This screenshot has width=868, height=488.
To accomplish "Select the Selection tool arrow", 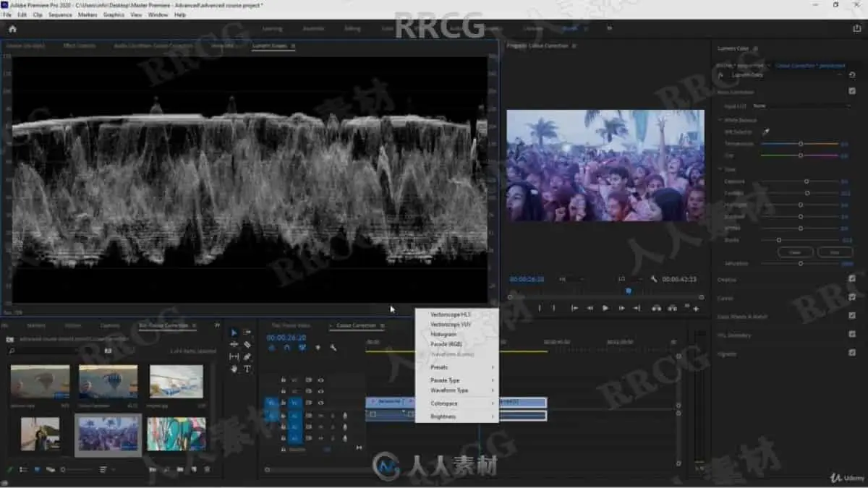I will 234,333.
